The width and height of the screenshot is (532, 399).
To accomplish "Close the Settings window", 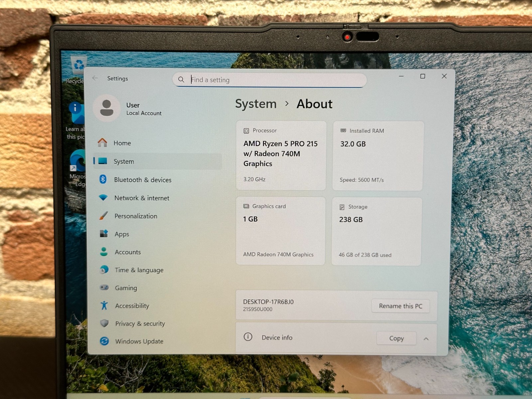I will pos(444,76).
